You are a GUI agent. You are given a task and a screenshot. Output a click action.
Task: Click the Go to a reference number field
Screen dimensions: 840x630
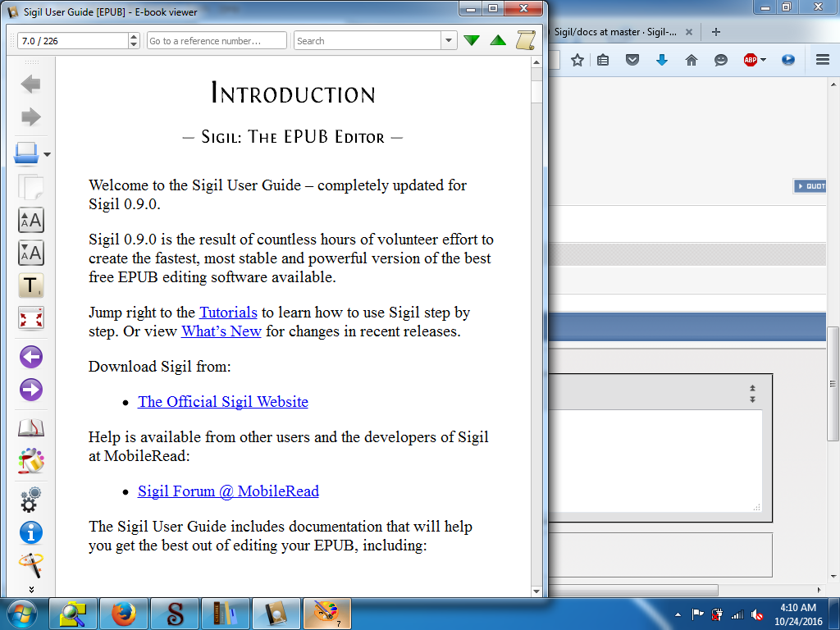217,41
